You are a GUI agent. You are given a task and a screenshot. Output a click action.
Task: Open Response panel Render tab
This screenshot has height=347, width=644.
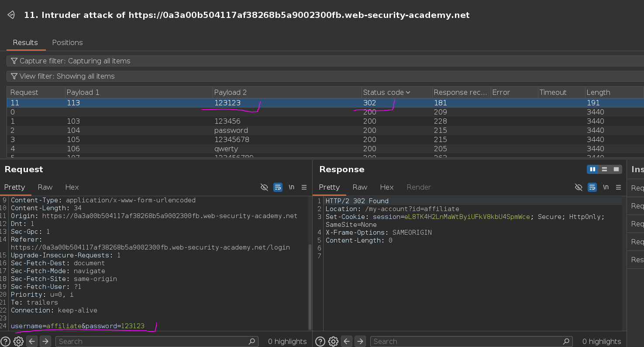419,187
